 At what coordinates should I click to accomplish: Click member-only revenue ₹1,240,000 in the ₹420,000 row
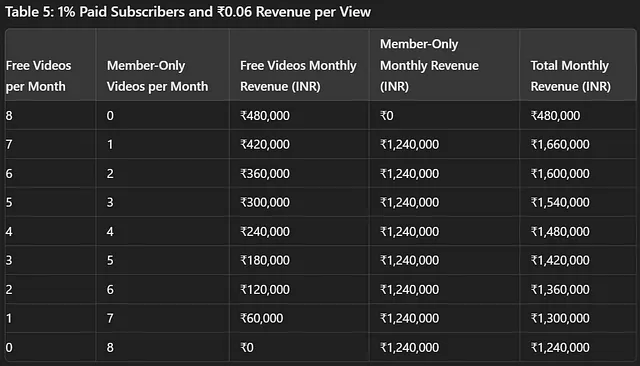tap(410, 144)
